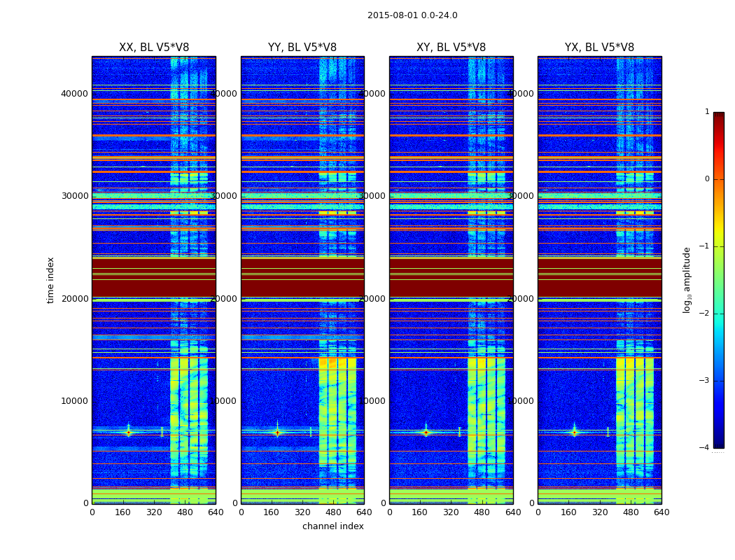Image resolution: width=735 pixels, height=560 pixels.
Task: Click the 40000 tick label of XX panel
Action: coord(74,94)
